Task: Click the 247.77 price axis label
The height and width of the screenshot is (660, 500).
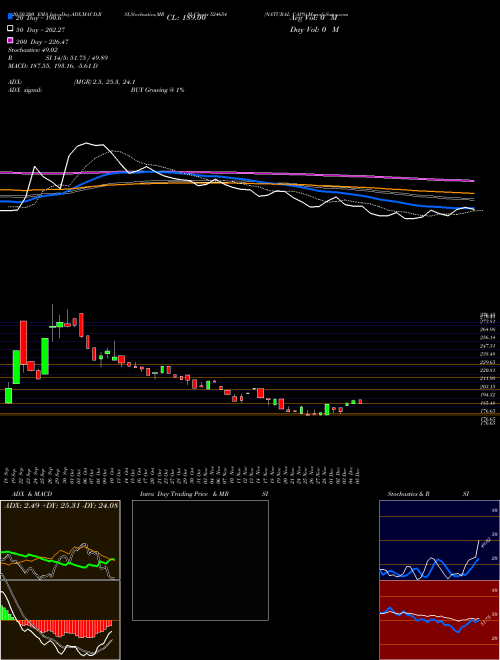Action: (x=488, y=346)
